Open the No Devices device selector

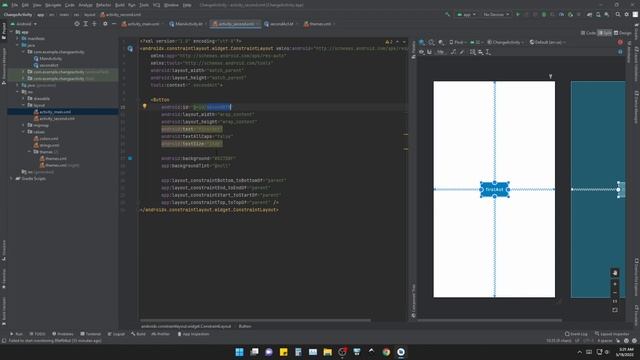496,14
